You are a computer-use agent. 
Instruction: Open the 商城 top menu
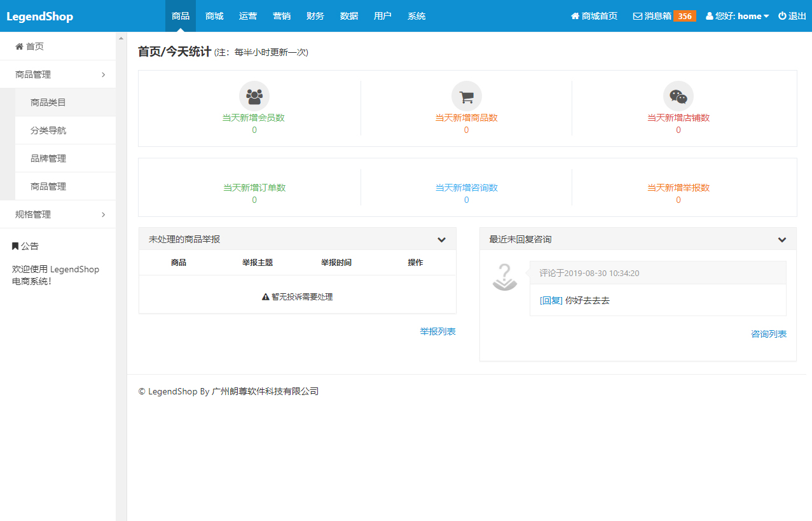214,16
